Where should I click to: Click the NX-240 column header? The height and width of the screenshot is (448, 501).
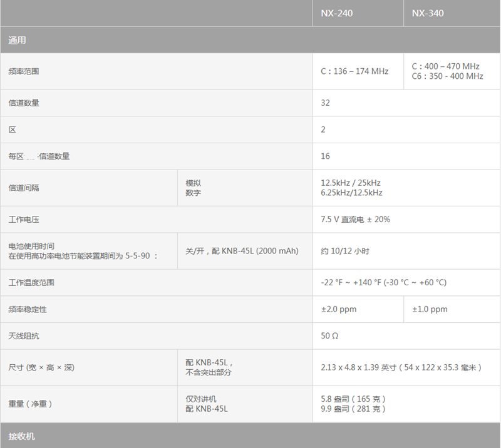337,13
